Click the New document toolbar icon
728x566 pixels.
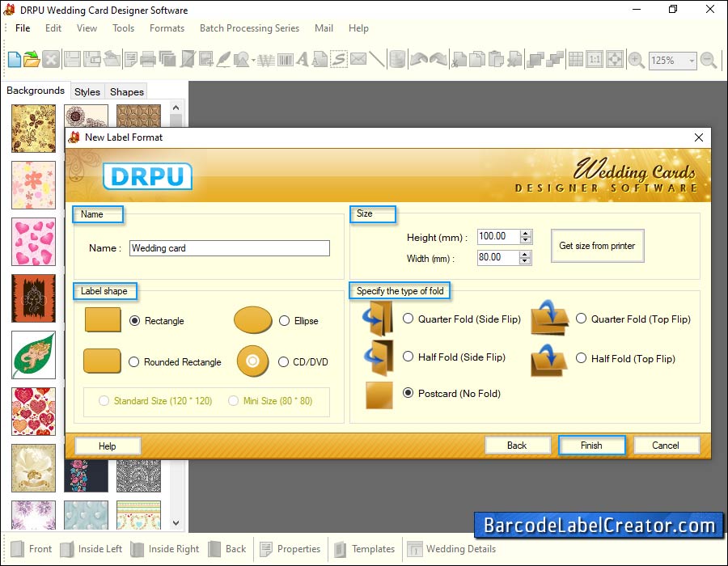15,59
